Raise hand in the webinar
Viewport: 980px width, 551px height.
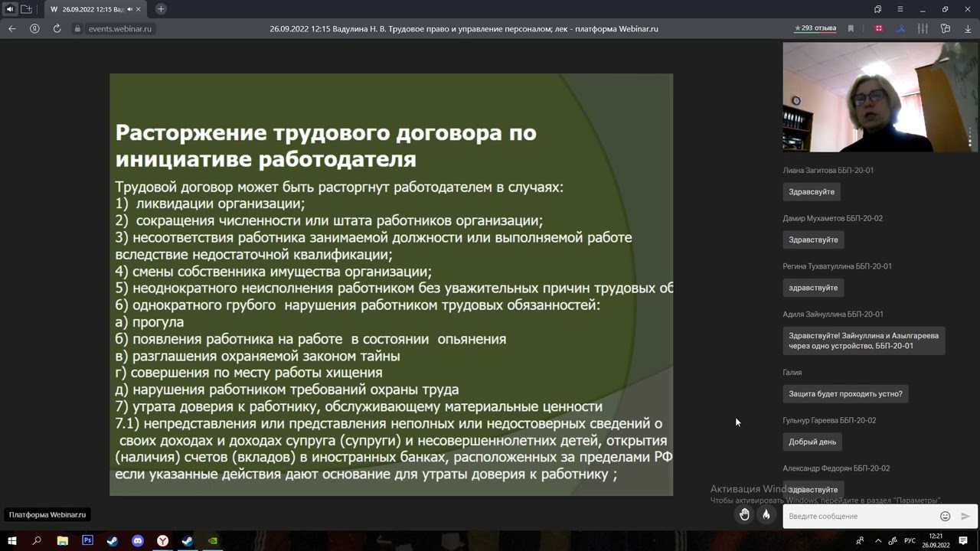[744, 515]
